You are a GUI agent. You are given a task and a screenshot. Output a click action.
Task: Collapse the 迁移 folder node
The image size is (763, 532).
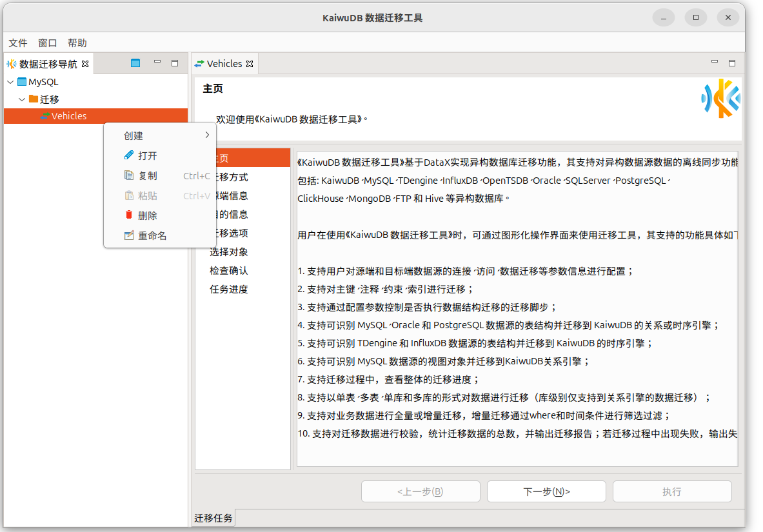(22, 99)
